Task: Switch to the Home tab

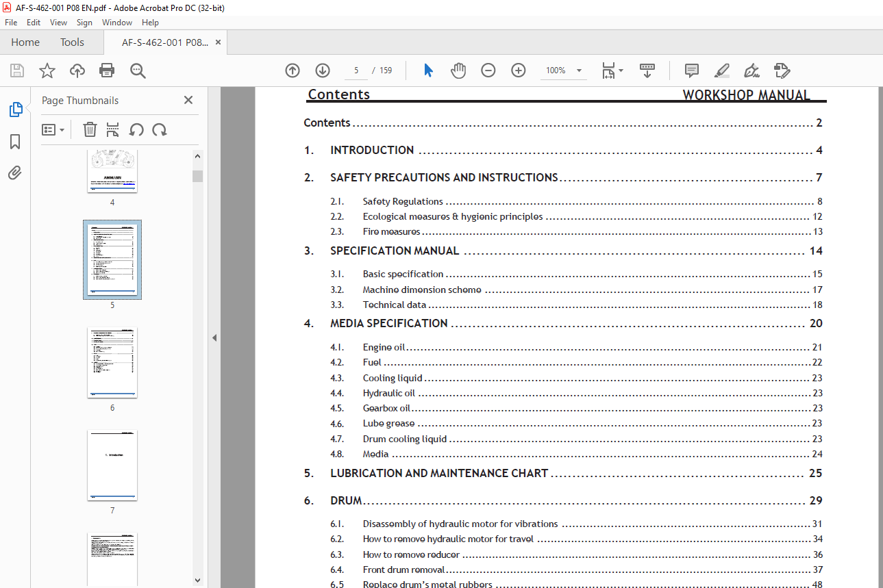Action: tap(25, 42)
